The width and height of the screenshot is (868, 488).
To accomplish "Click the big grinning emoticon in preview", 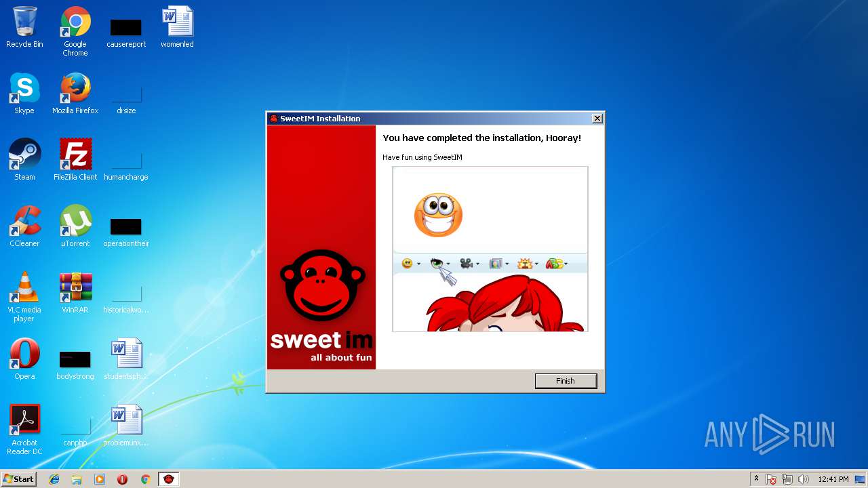I will [x=438, y=215].
